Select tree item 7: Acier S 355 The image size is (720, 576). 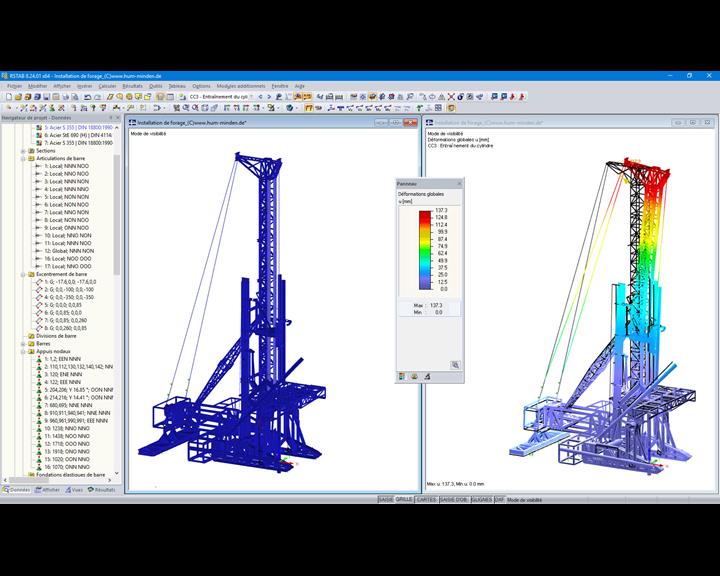pos(78,143)
